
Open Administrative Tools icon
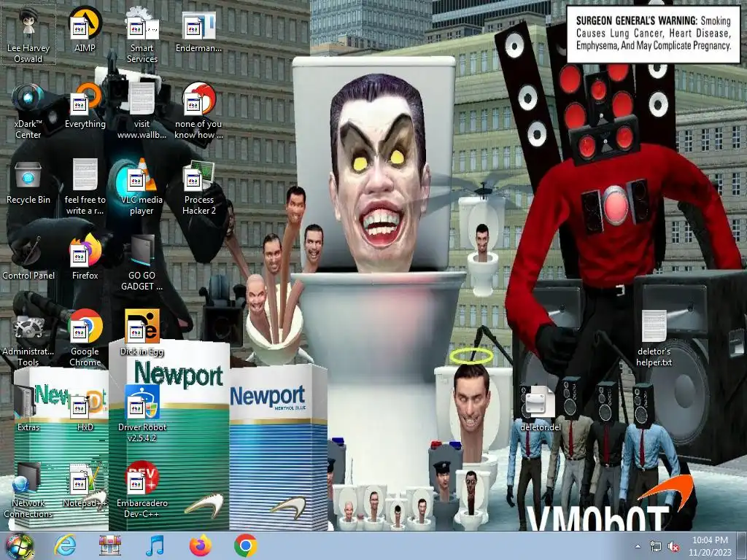click(x=28, y=339)
